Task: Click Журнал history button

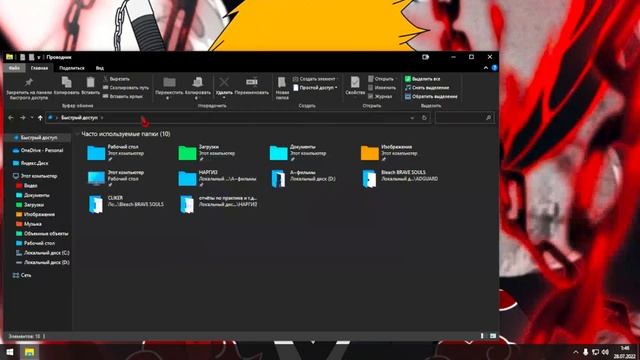Action: [380, 97]
